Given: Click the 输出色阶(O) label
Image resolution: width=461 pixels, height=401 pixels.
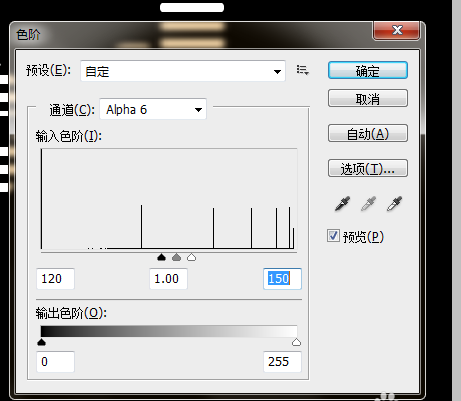Looking at the screenshot, I should [x=71, y=313].
